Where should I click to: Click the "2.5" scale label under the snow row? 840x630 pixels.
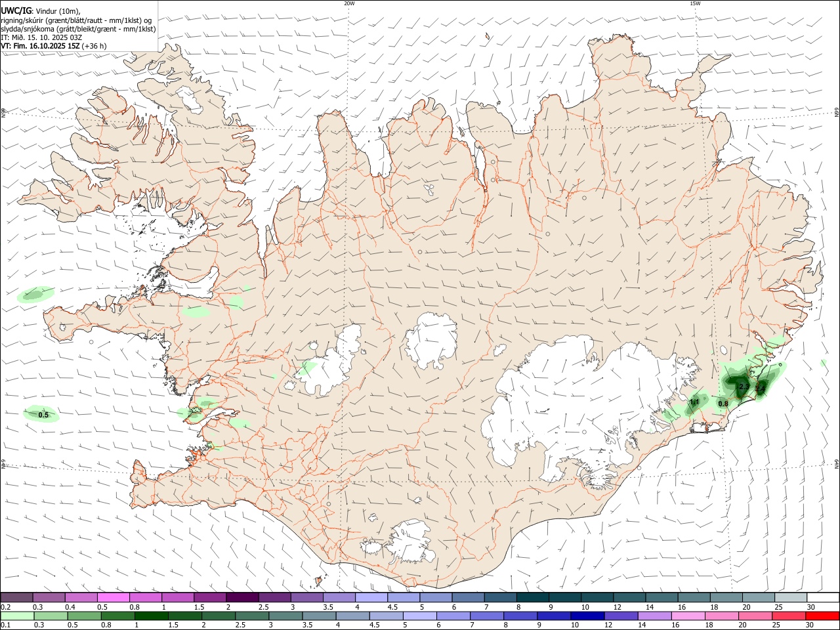[x=264, y=607]
